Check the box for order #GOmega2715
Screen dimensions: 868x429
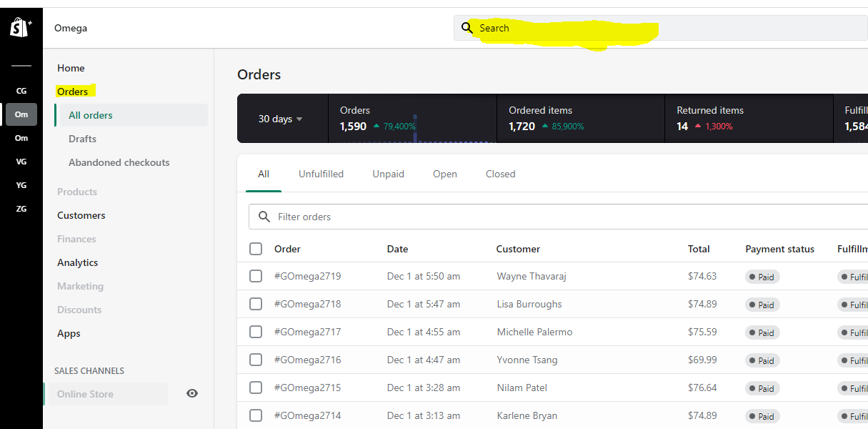pyautogui.click(x=256, y=388)
